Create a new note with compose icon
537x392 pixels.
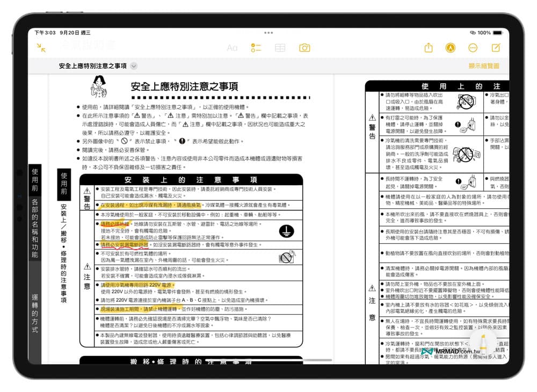click(x=496, y=48)
